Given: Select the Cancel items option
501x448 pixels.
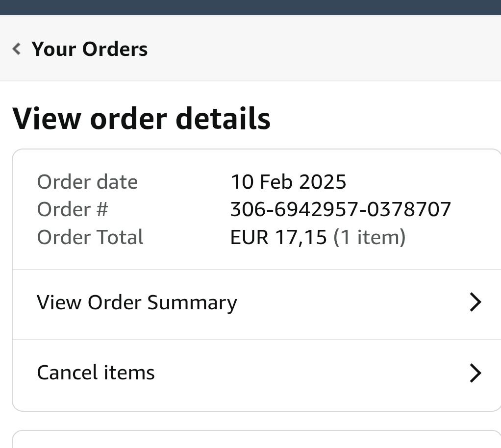Looking at the screenshot, I should coord(96,373).
